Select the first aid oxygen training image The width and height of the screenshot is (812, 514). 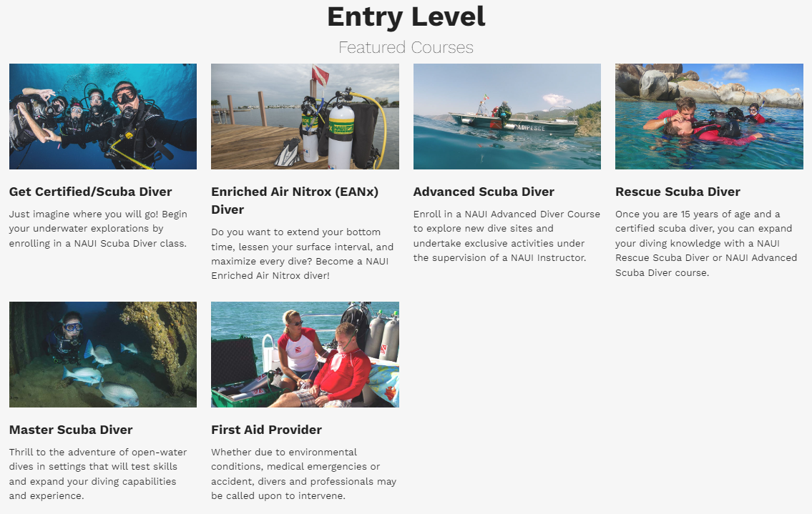click(305, 355)
